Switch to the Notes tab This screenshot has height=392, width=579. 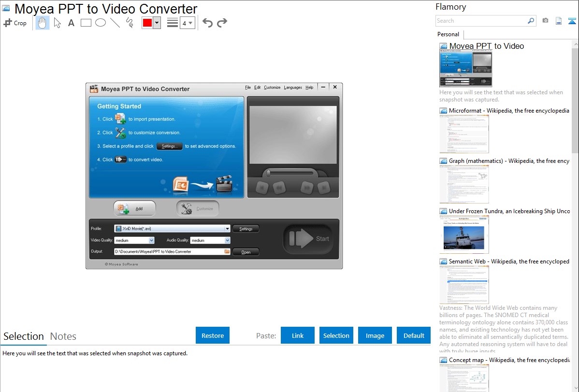click(63, 336)
